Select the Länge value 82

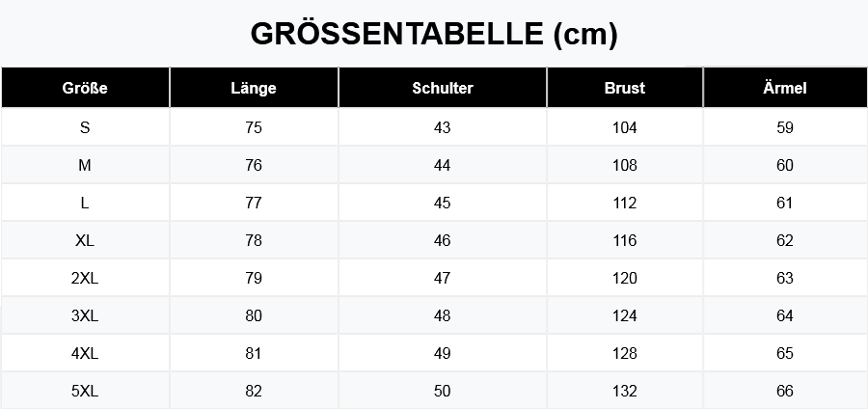click(x=254, y=391)
